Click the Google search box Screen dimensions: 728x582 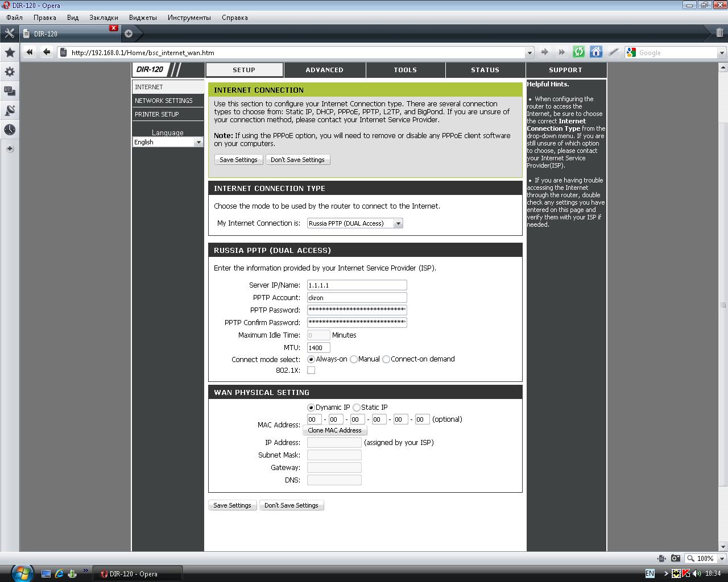tap(677, 53)
